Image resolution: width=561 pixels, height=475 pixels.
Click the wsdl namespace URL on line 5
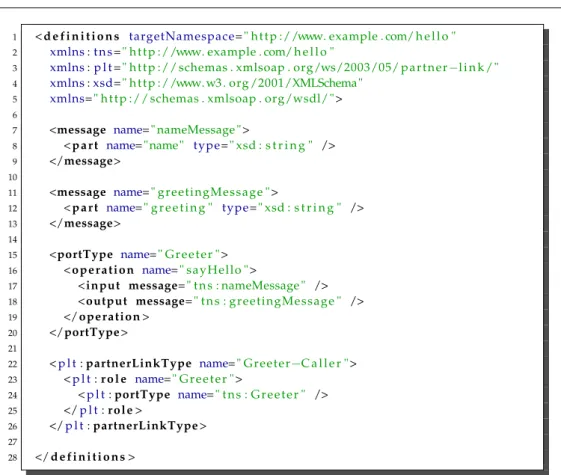click(x=214, y=99)
